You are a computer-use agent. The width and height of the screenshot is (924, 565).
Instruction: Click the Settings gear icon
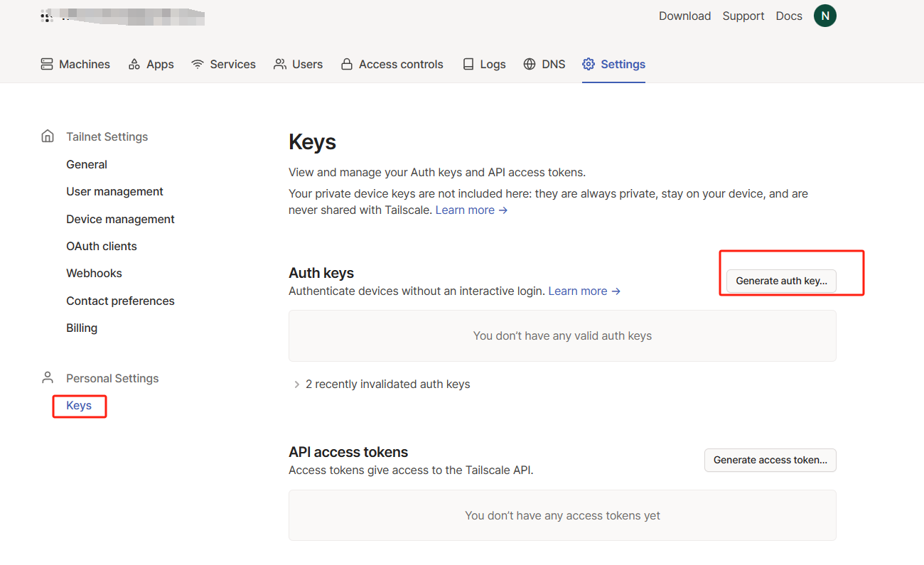tap(589, 64)
